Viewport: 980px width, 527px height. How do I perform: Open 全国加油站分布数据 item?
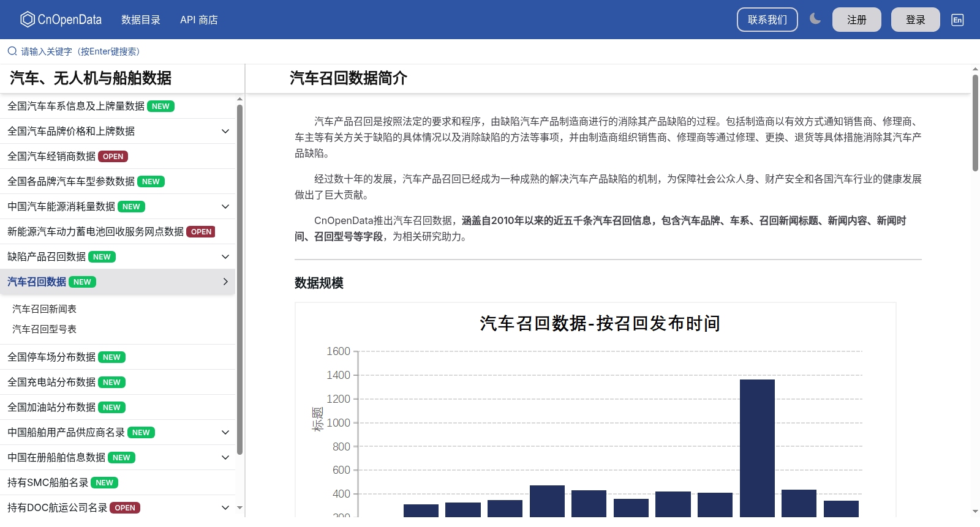[x=118, y=407]
